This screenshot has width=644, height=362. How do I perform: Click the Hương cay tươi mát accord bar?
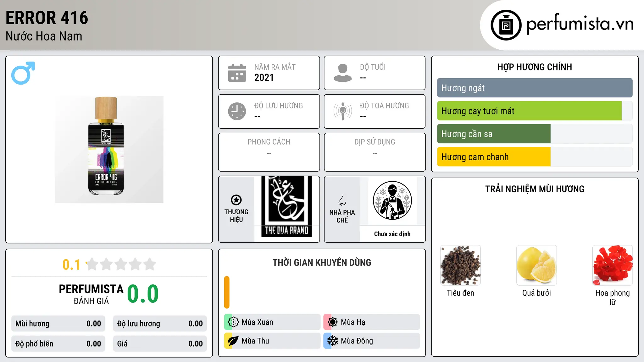coord(535,111)
